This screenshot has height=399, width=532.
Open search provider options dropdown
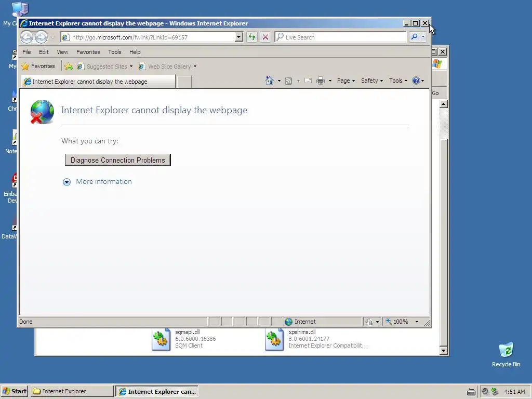pyautogui.click(x=423, y=37)
